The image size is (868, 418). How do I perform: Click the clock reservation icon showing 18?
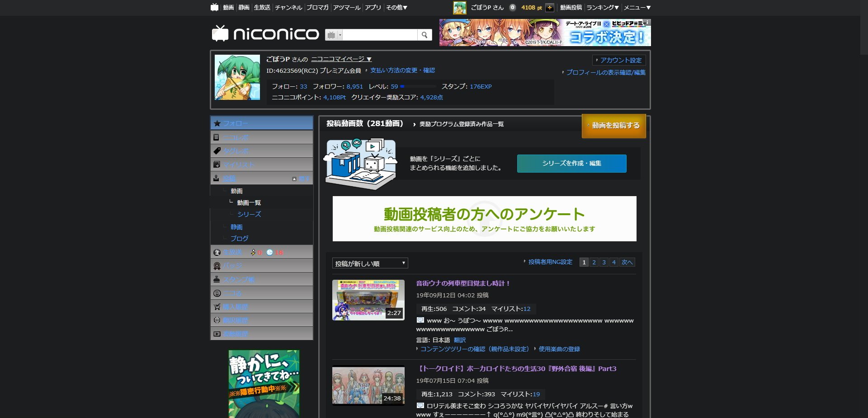(269, 252)
